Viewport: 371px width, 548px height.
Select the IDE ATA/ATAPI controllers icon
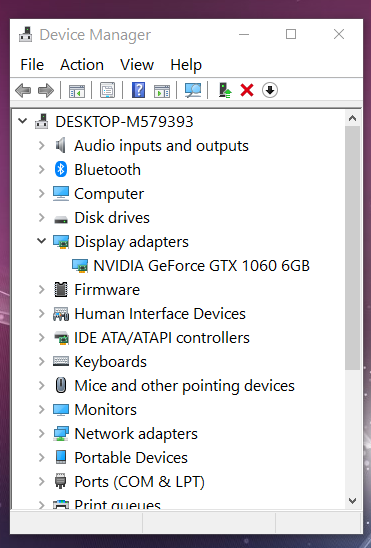pos(61,338)
